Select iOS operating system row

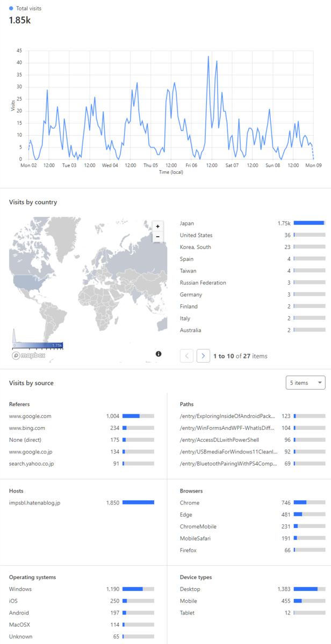coord(82,601)
